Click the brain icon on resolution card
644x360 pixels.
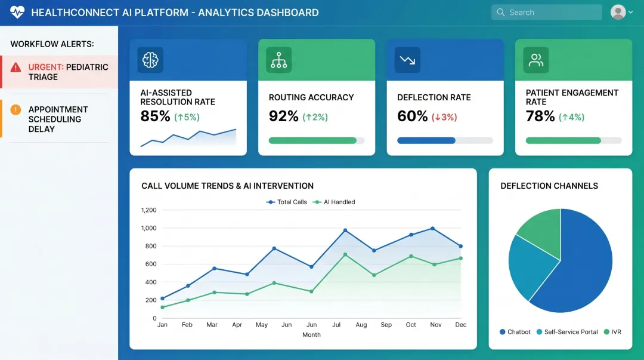coord(150,60)
